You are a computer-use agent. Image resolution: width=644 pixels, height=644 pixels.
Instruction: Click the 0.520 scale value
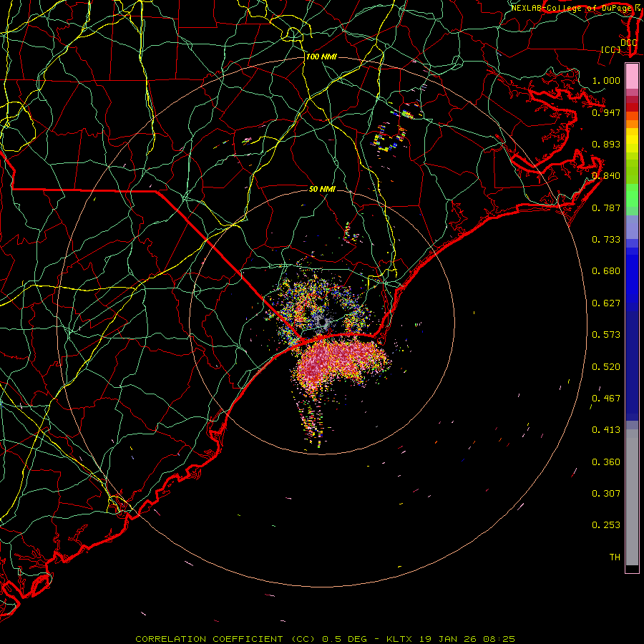point(606,367)
